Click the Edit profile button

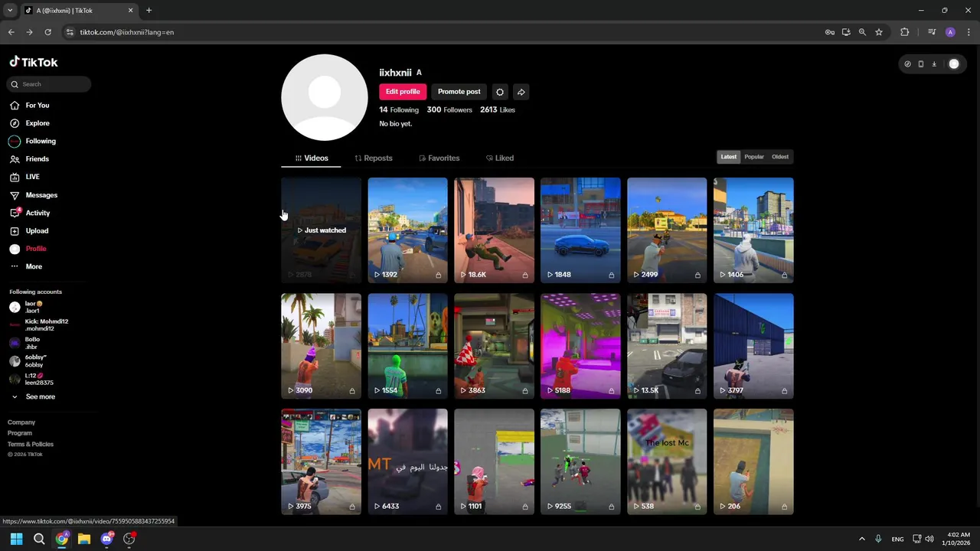point(403,92)
